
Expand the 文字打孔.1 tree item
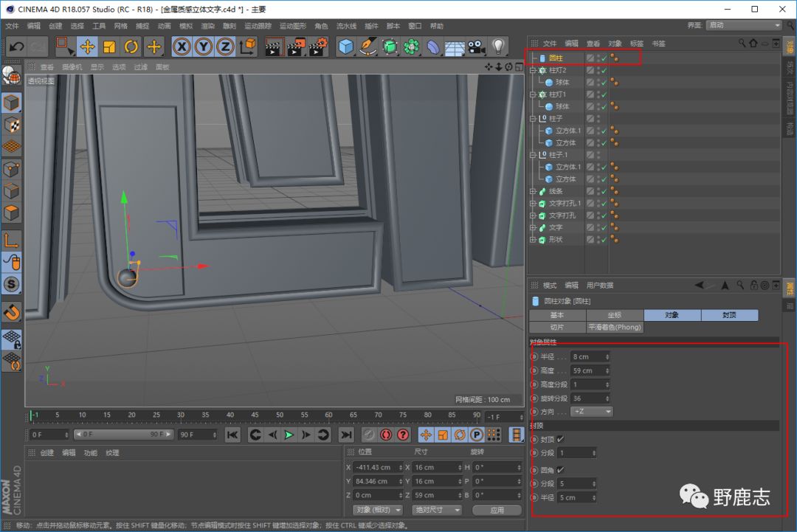pyautogui.click(x=533, y=204)
